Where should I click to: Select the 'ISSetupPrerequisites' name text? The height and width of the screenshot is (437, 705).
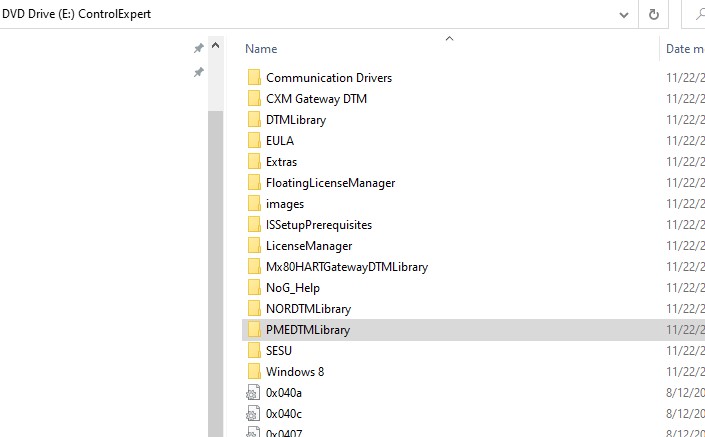[319, 225]
